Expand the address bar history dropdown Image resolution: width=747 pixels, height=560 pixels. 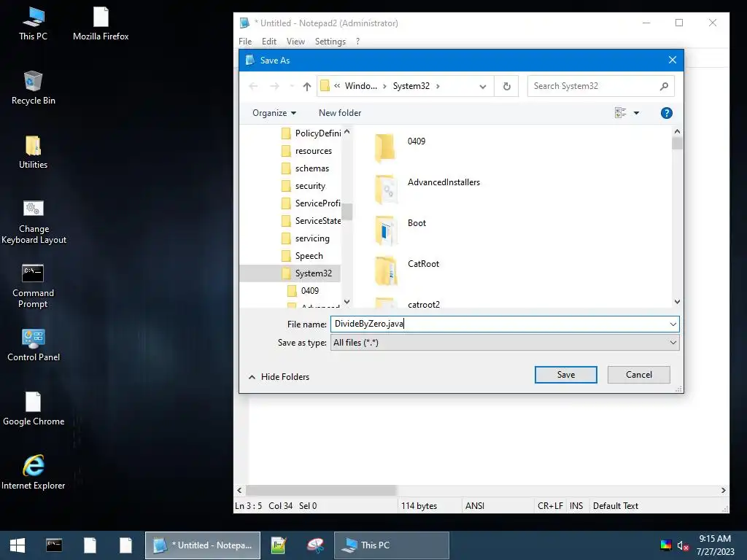point(483,86)
